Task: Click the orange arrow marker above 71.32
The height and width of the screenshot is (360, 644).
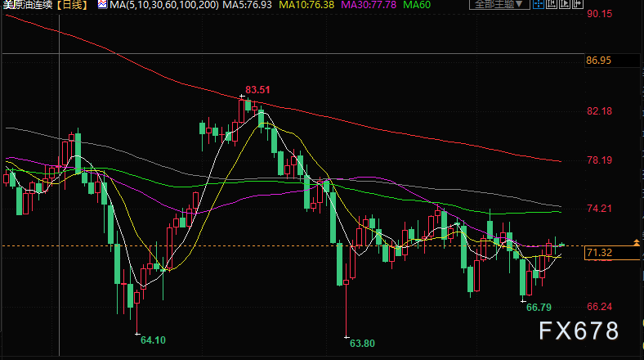Action: [636, 242]
